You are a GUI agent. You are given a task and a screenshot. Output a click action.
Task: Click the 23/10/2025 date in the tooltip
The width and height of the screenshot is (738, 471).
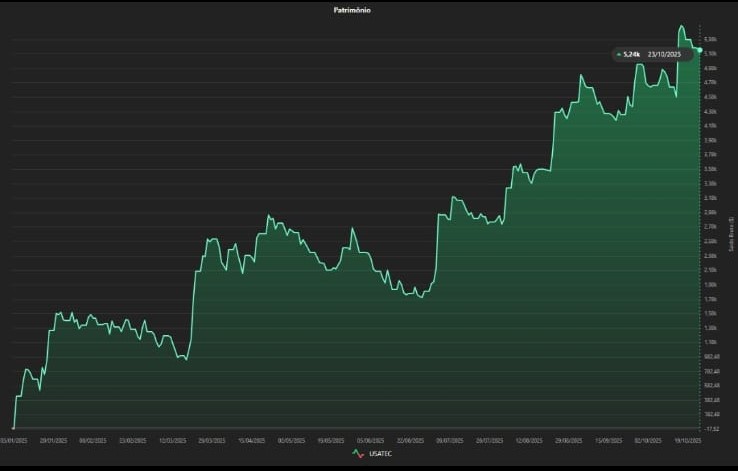pos(664,55)
